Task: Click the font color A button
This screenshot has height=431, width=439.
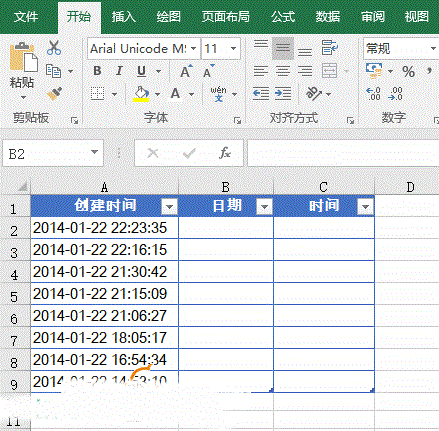Action: tap(175, 94)
